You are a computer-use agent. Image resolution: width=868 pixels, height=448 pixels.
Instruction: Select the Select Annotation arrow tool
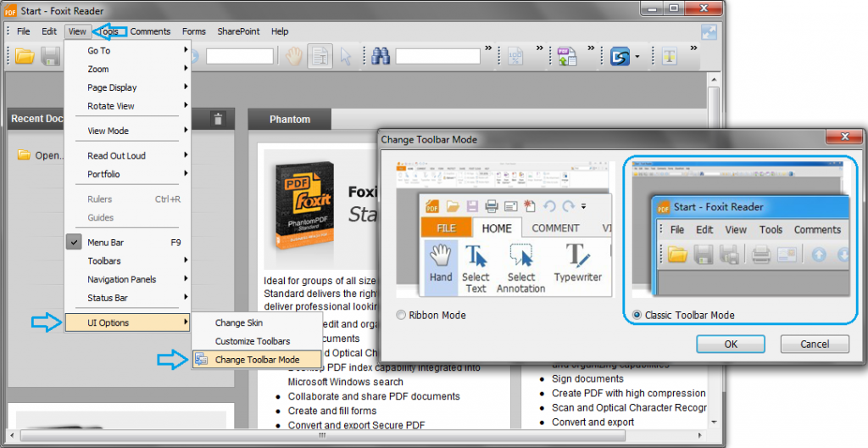(346, 56)
